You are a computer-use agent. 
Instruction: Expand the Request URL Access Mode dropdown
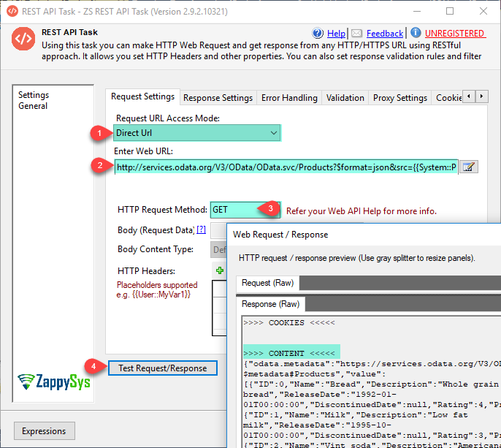197,133
